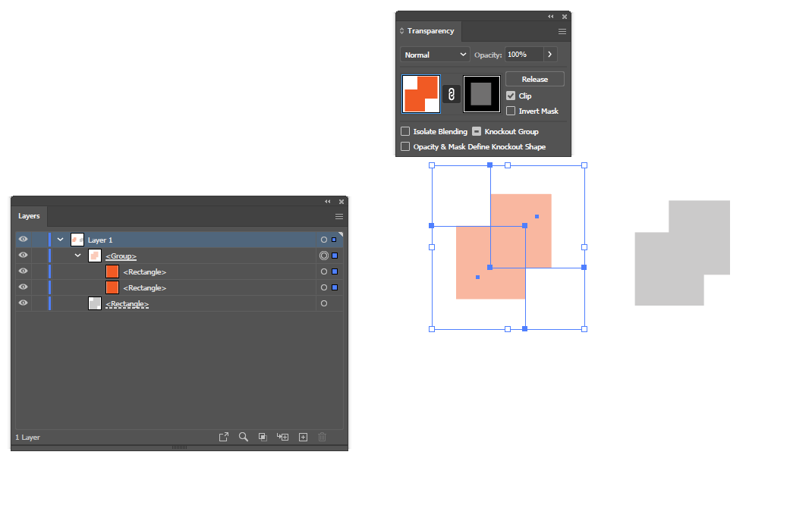The height and width of the screenshot is (524, 812).
Task: Click the Locate Object magnifier icon
Action: [244, 437]
